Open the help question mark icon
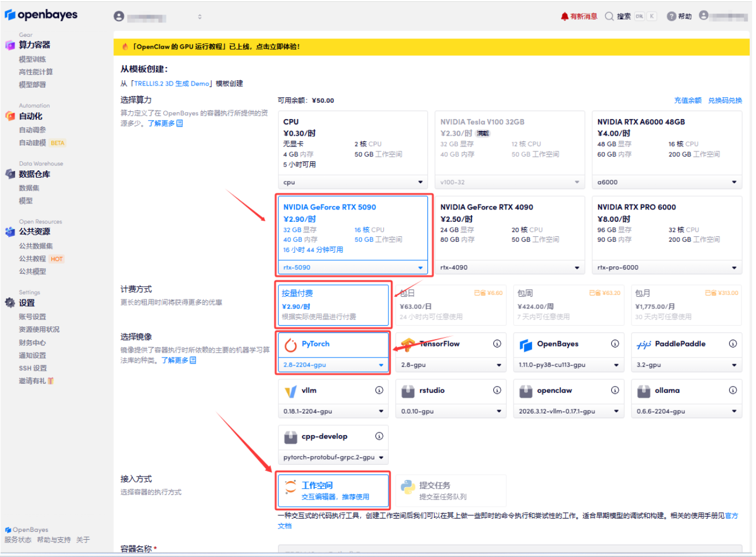The width and height of the screenshot is (756, 557). point(671,16)
